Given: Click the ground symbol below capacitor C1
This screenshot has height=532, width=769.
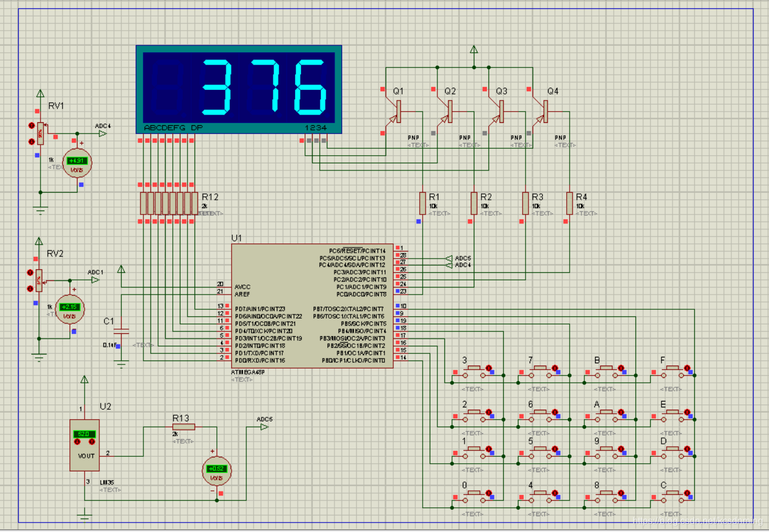Looking at the screenshot, I should [122, 365].
